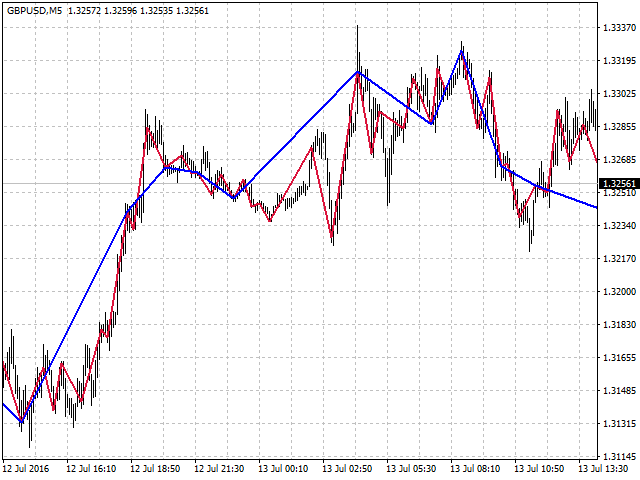The width and height of the screenshot is (640, 480).
Task: Select the 1.32170 price axis label
Action: coord(619,259)
